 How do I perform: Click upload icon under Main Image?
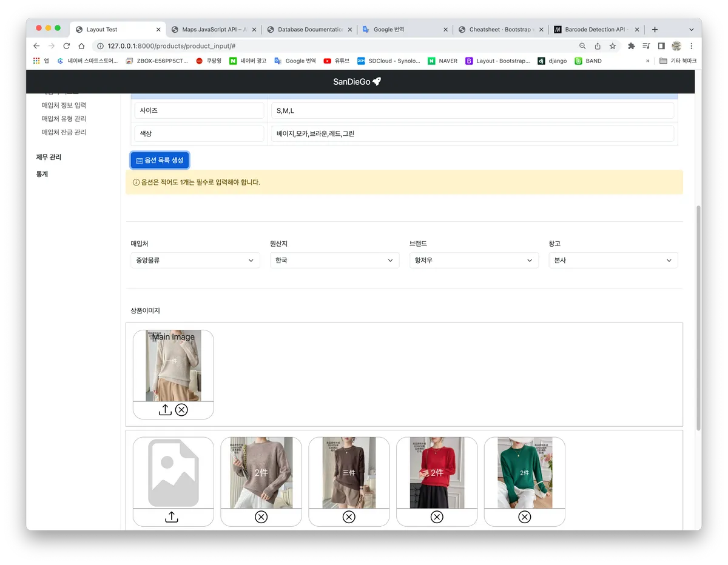[x=165, y=410]
